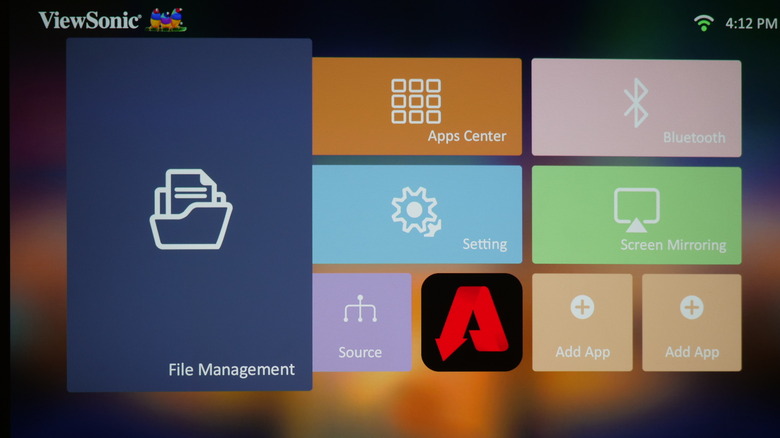Open the Setting tile
The height and width of the screenshot is (438, 780).
(417, 214)
